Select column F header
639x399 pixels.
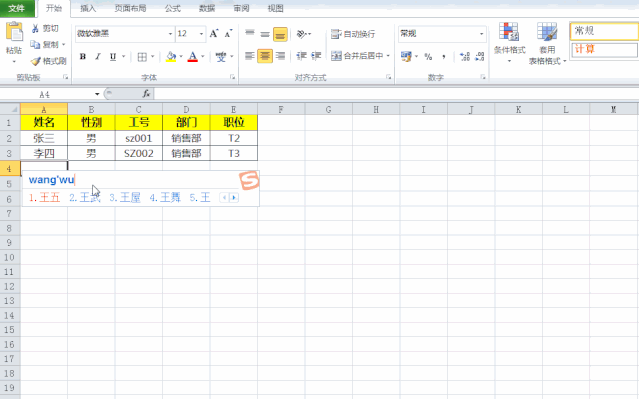(281, 109)
